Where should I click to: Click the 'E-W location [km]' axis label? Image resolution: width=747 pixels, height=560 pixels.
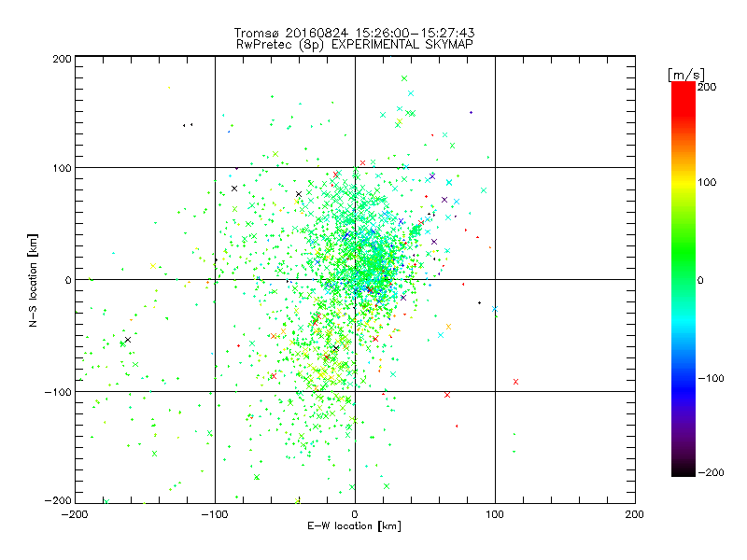(x=354, y=526)
